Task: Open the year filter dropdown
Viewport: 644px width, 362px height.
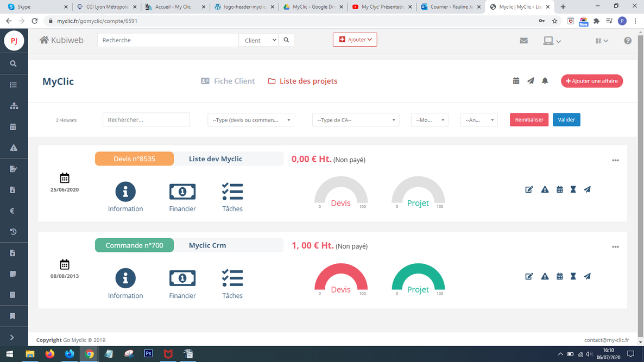Action: pyautogui.click(x=479, y=120)
